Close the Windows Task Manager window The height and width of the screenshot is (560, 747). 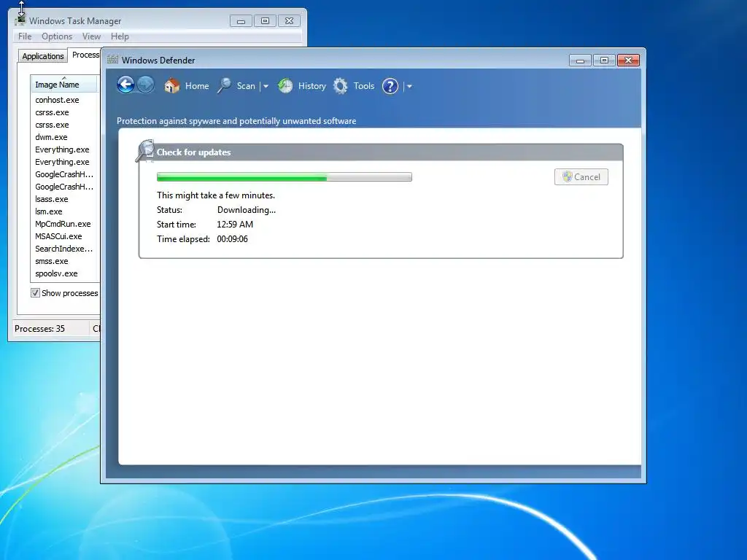[x=289, y=21]
